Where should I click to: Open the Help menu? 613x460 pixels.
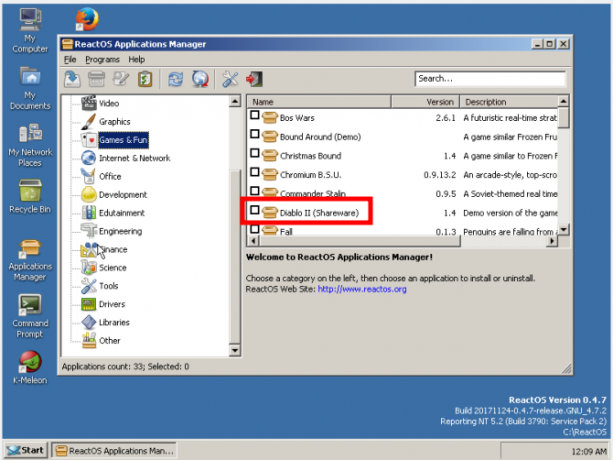[x=136, y=59]
